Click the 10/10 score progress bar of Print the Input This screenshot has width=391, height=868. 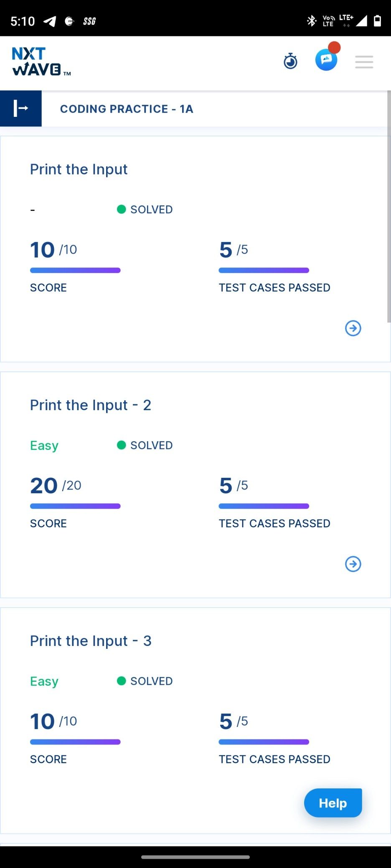(x=75, y=270)
